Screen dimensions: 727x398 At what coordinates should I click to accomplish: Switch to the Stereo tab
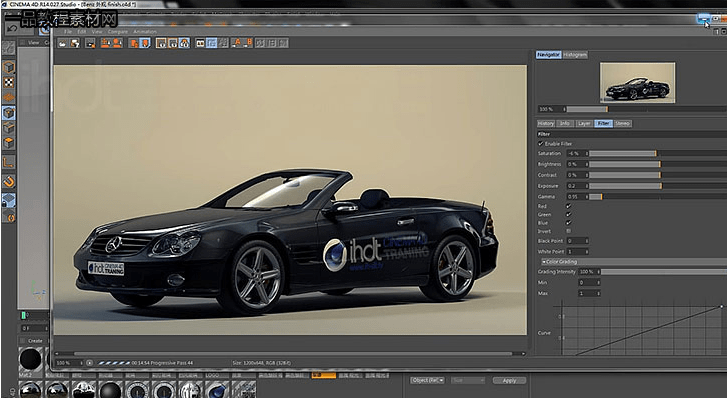click(x=622, y=123)
